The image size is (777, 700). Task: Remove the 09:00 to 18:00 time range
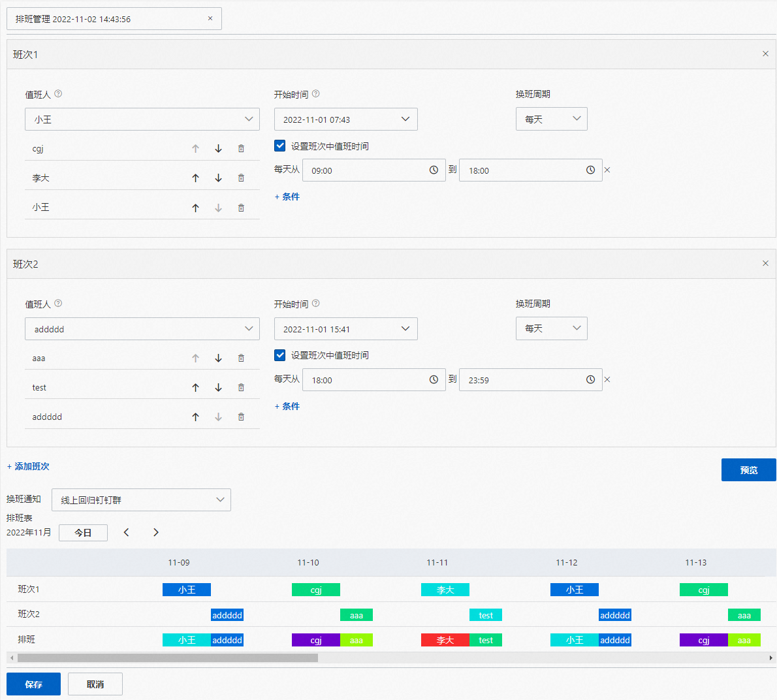(607, 170)
